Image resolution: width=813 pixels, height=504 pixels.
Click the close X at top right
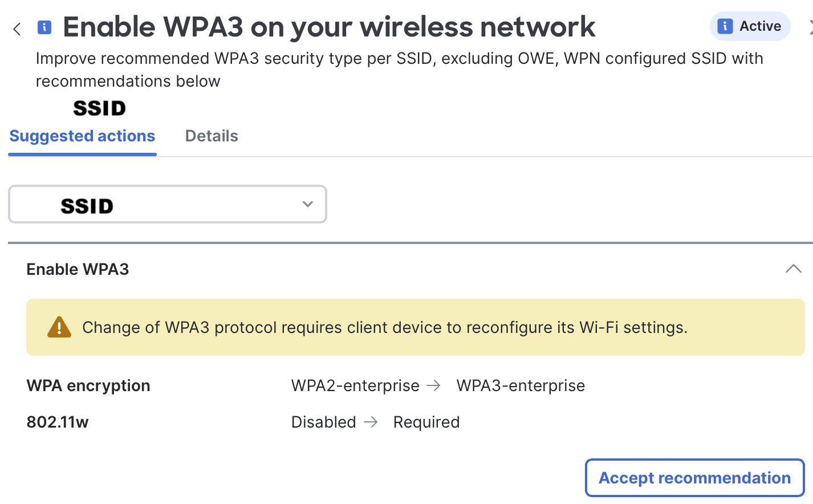coord(811,27)
